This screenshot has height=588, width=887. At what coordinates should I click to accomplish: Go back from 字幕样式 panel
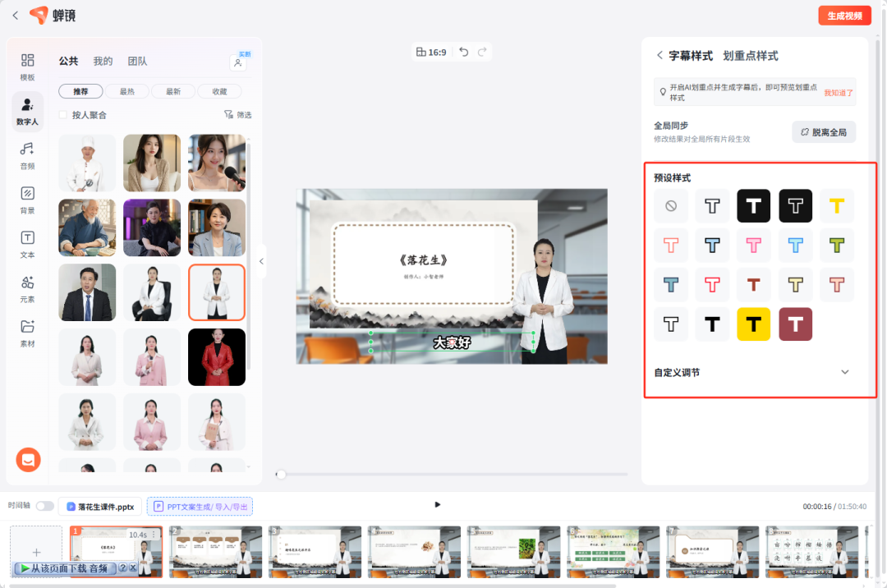pyautogui.click(x=659, y=56)
